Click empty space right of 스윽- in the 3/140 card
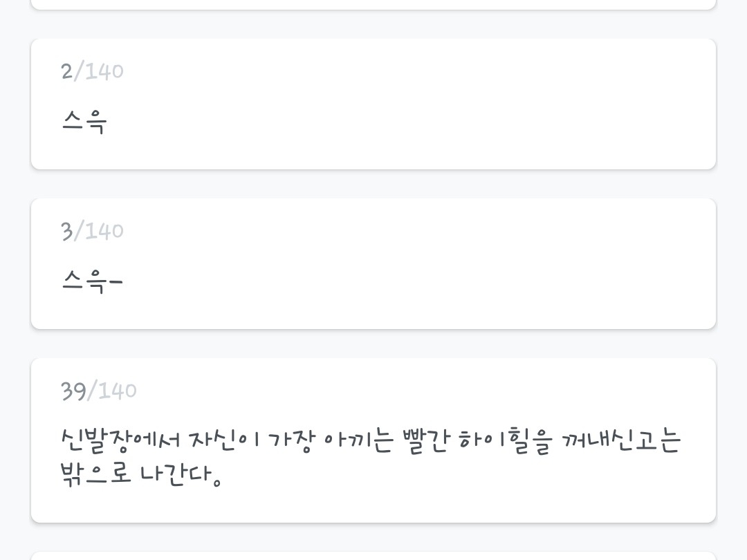This screenshot has width=747, height=560. click(415, 281)
